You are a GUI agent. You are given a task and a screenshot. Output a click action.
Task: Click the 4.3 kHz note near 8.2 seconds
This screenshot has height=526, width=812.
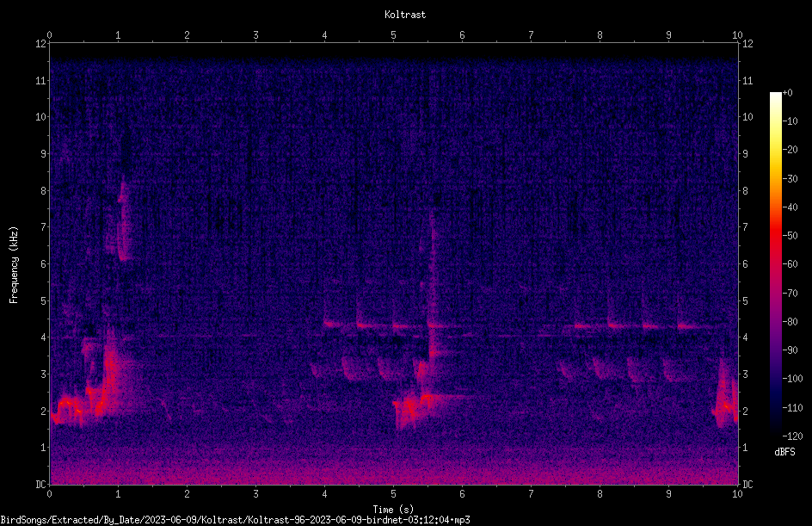[x=616, y=325]
